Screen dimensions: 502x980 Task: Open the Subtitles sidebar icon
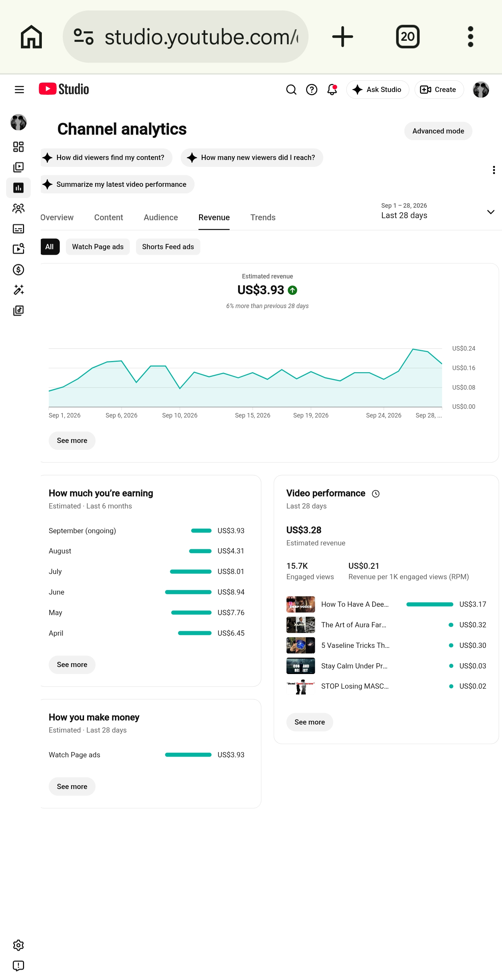18,229
